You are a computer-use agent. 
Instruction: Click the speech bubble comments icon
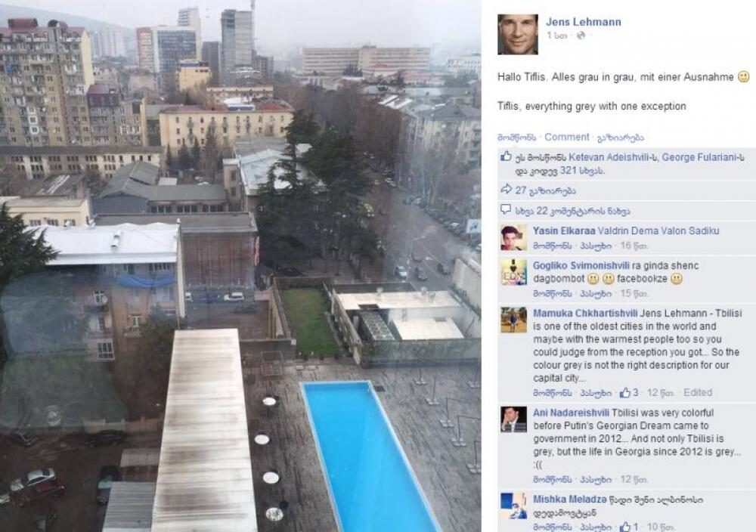point(506,209)
